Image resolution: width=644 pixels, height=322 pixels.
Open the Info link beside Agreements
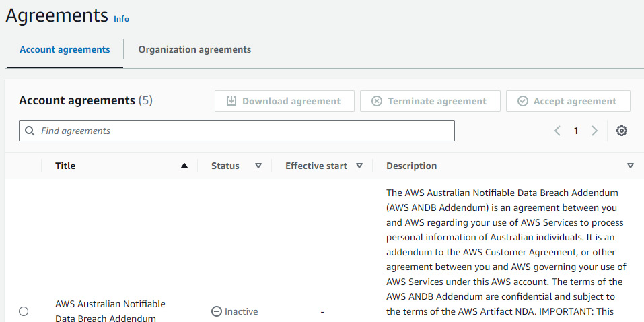coord(121,19)
